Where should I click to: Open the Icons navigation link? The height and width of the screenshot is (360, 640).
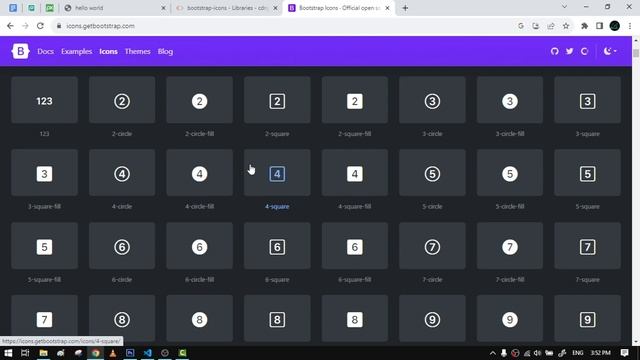coord(108,51)
